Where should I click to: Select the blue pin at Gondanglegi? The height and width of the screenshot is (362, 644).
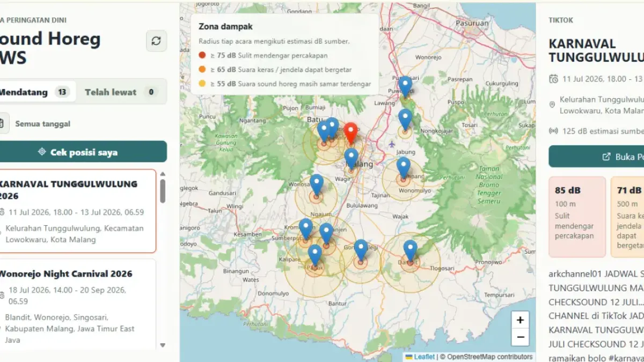[x=361, y=250]
